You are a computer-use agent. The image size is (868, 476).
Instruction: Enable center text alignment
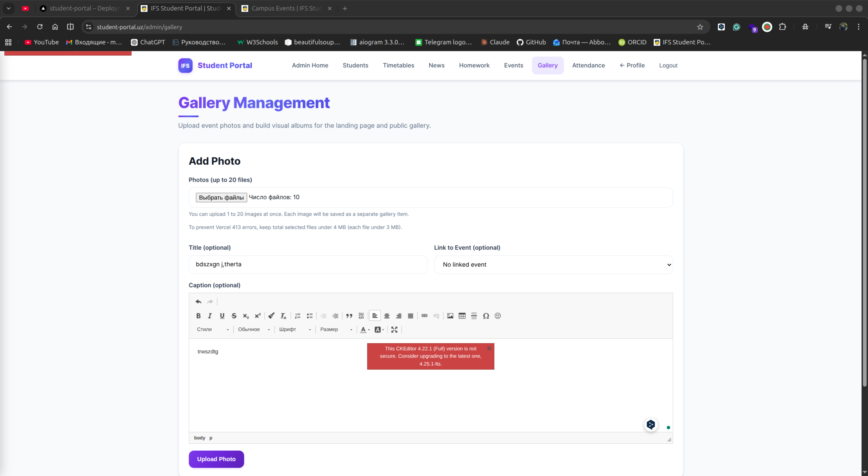click(387, 316)
